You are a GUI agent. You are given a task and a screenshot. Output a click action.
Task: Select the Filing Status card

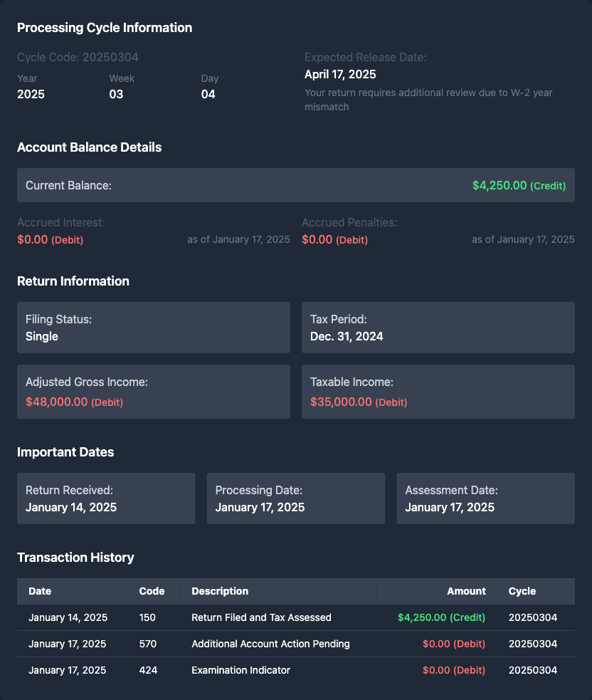pos(153,328)
